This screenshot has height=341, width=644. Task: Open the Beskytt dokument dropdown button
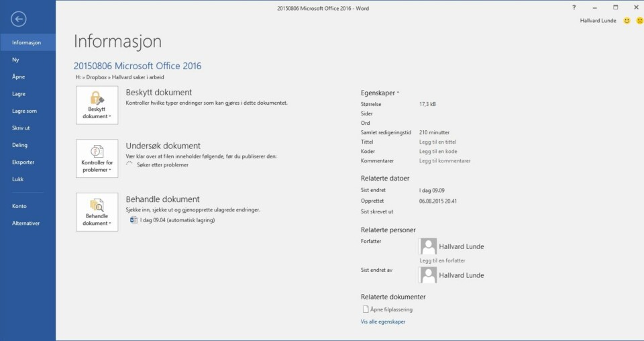[x=97, y=105]
